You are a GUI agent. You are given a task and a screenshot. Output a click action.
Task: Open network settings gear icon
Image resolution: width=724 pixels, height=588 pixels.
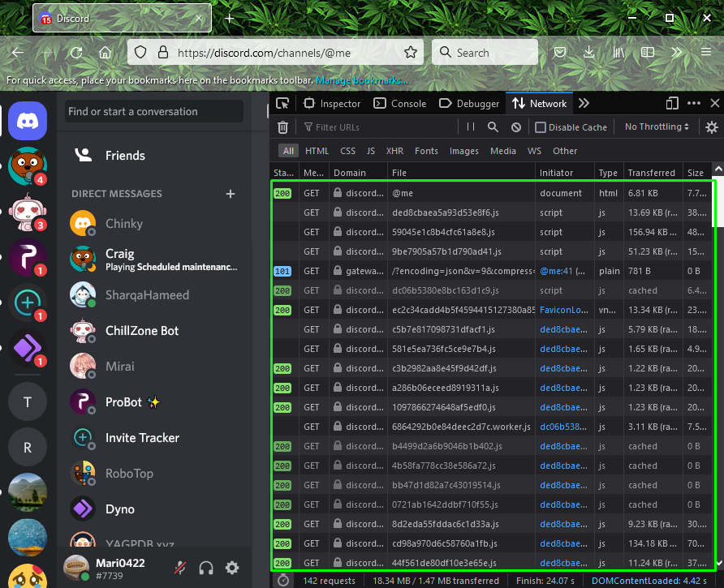click(712, 127)
